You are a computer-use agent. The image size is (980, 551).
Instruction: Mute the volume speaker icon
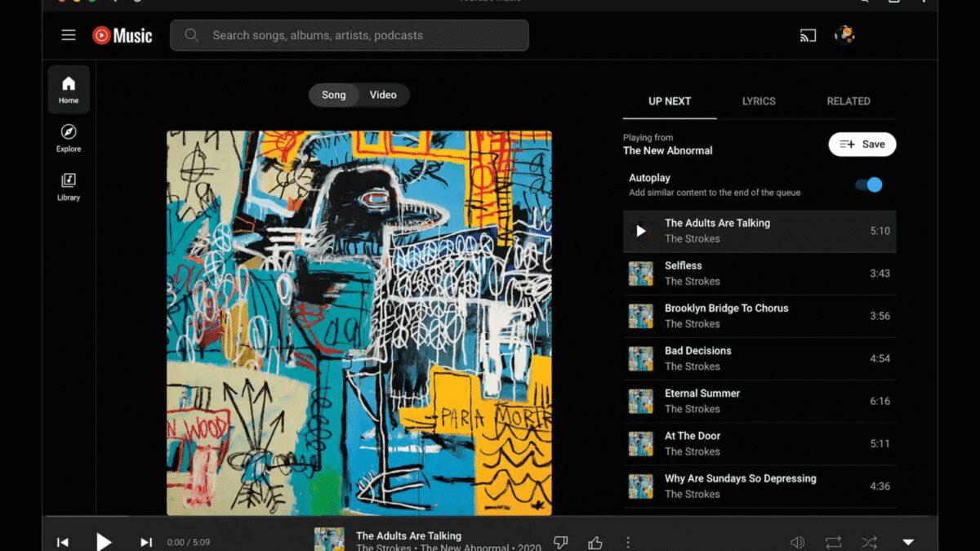797,542
